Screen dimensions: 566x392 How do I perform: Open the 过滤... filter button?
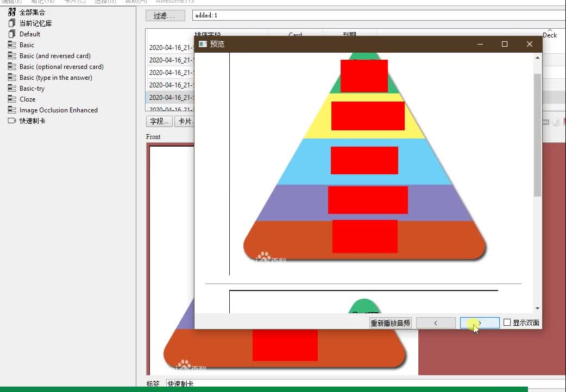(x=165, y=16)
